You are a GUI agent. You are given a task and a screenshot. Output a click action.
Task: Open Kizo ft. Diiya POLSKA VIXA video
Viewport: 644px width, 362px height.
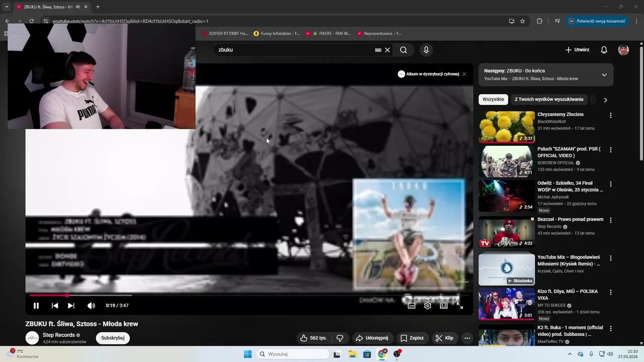pyautogui.click(x=568, y=295)
